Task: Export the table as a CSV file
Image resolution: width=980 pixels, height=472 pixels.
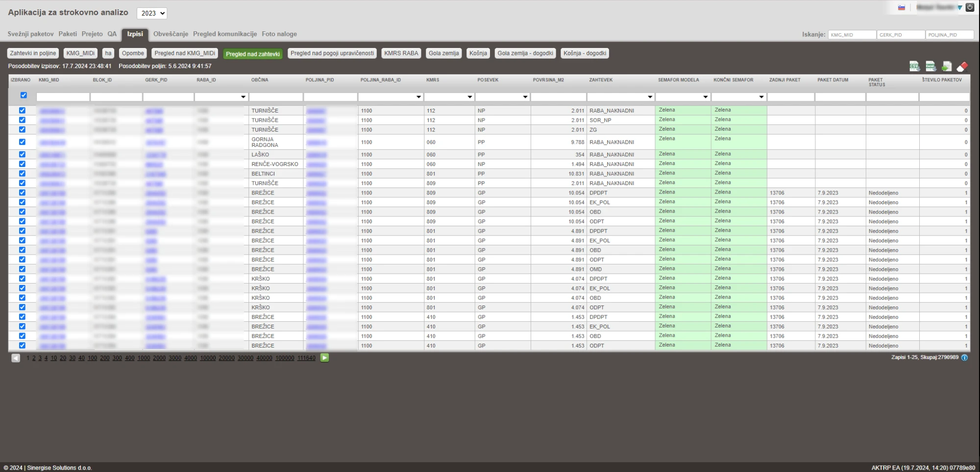Action: [x=914, y=66]
